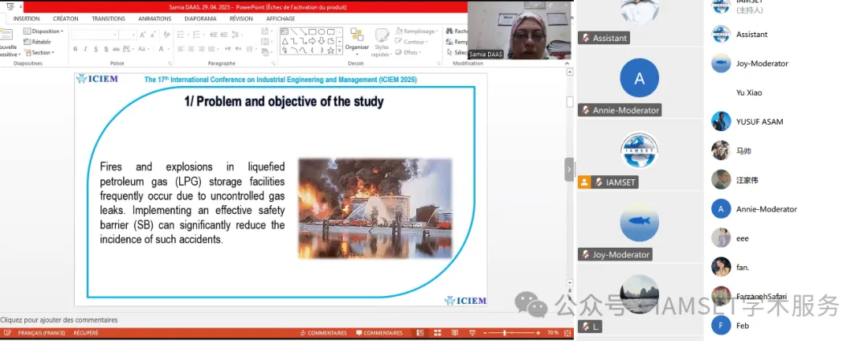868x341 pixels.
Task: Open the Contour shape outline dropdown
Action: tap(411, 42)
